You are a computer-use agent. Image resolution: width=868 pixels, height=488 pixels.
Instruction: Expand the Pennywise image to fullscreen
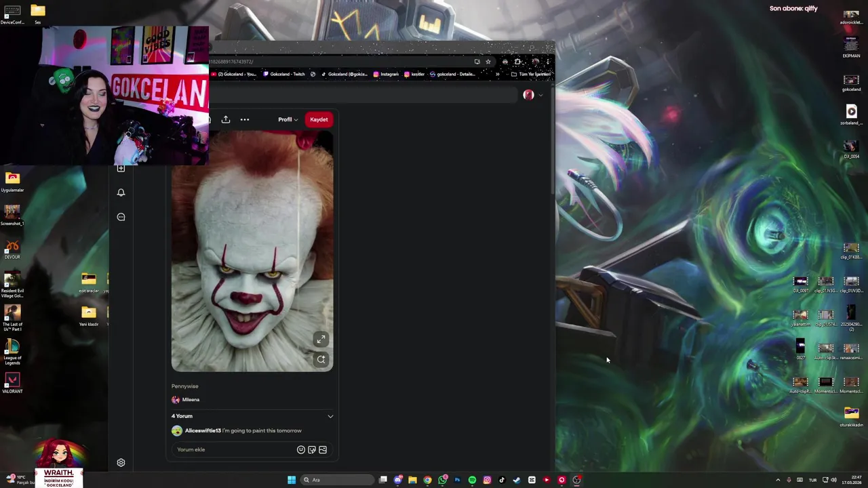(321, 339)
